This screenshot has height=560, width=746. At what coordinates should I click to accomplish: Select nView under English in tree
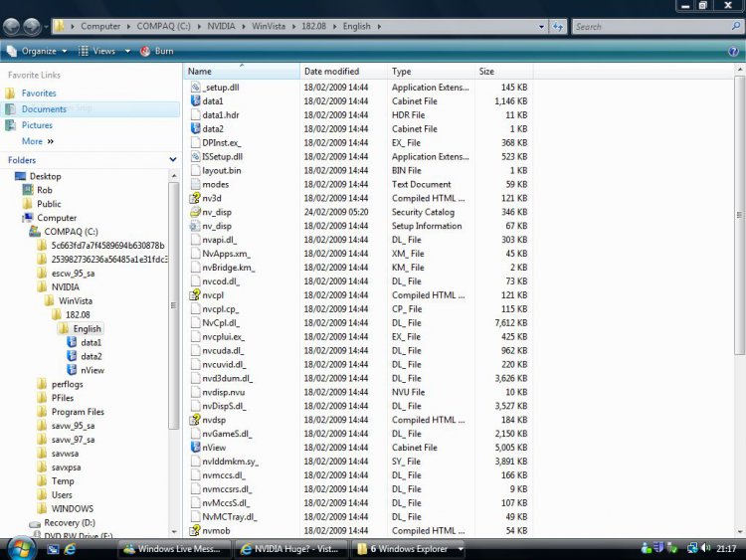pyautogui.click(x=93, y=370)
